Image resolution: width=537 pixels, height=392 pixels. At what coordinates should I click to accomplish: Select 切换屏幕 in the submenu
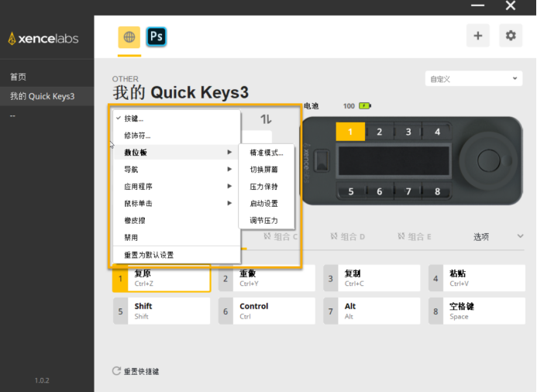coord(267,170)
